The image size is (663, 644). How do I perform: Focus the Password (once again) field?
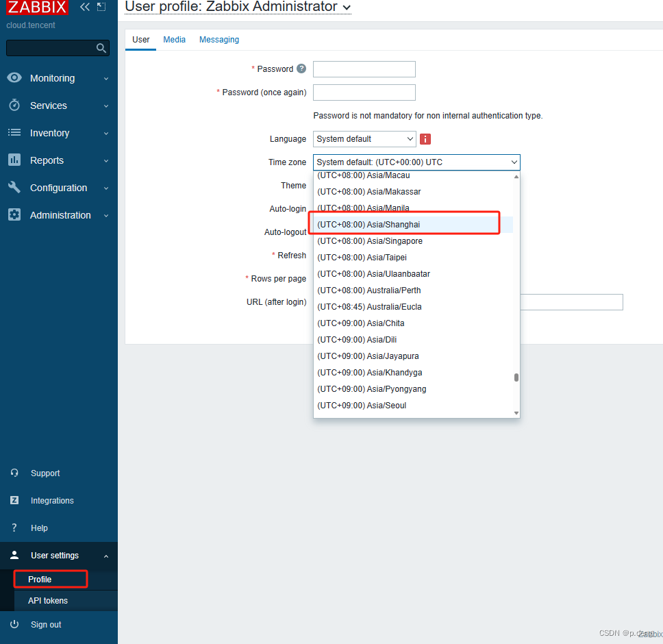click(x=364, y=92)
